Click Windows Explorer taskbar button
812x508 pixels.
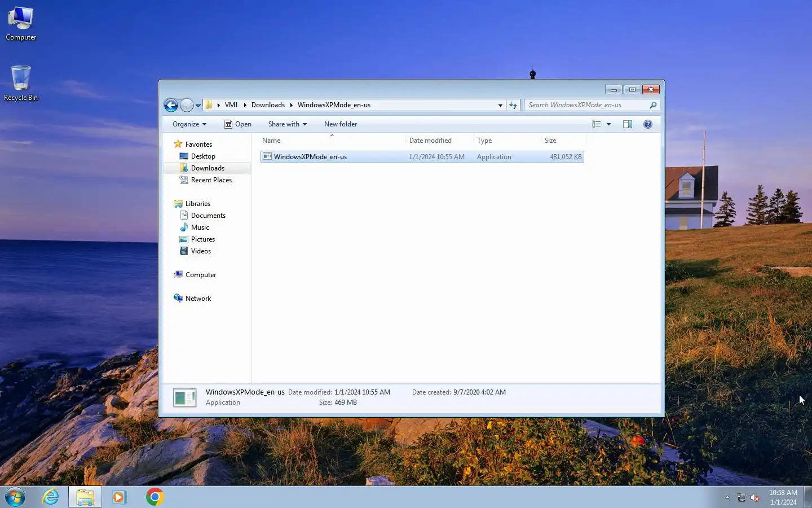(85, 497)
